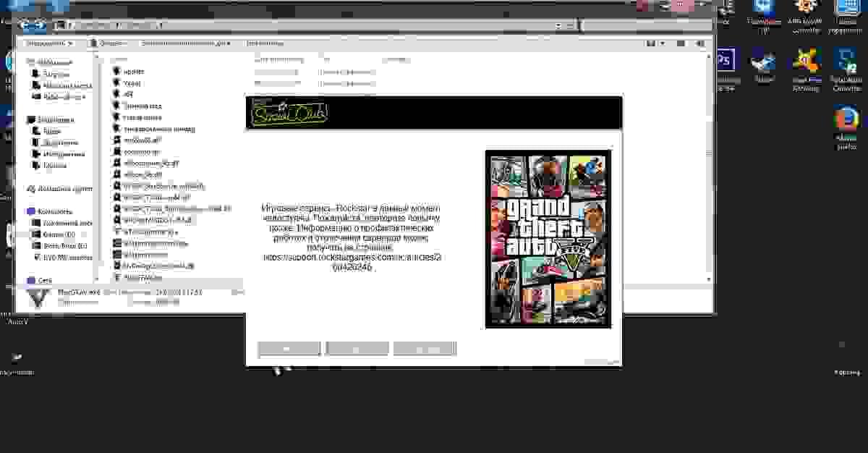
Task: Select the Games (D:) drive in navigation pane
Action: tap(59, 234)
